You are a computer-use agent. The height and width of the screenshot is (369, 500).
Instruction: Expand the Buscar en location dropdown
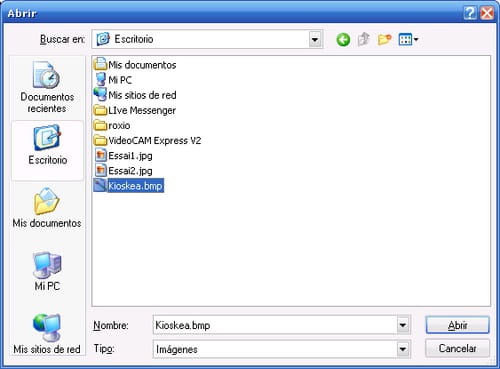coord(315,40)
